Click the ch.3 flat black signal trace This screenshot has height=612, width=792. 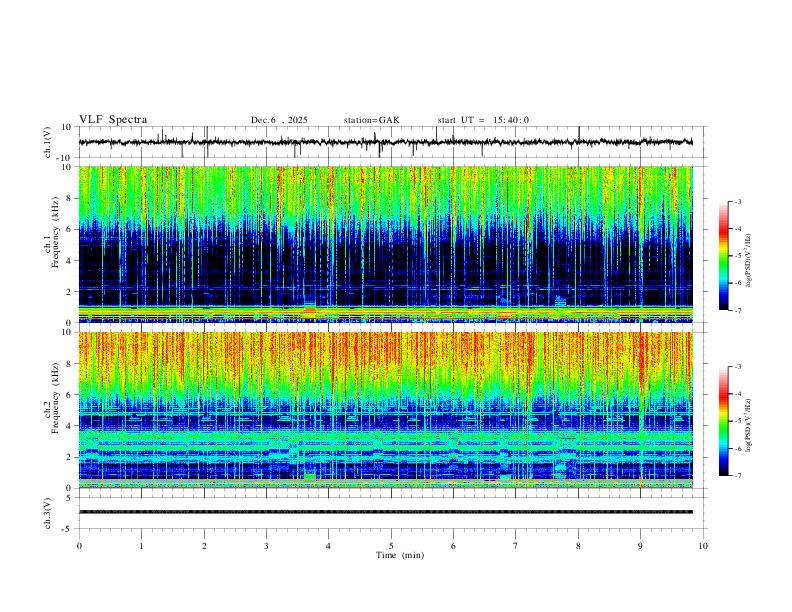[385, 512]
